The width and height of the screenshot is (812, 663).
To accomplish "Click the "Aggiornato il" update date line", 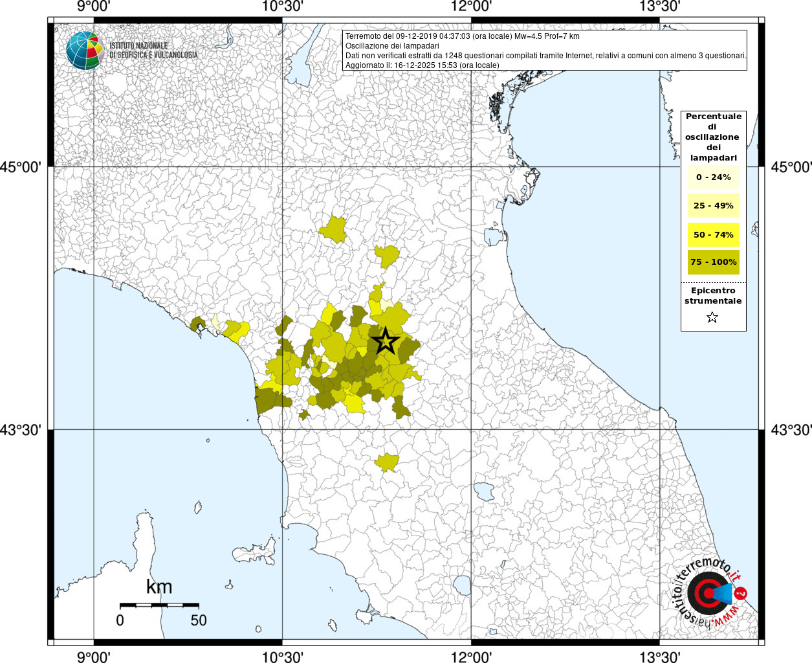I will 422,65.
